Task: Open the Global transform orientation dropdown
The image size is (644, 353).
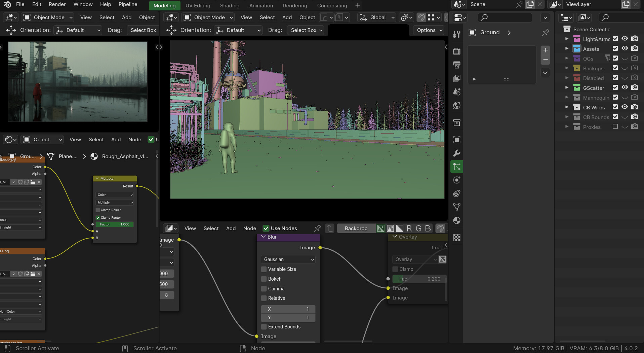Action: pos(377,17)
